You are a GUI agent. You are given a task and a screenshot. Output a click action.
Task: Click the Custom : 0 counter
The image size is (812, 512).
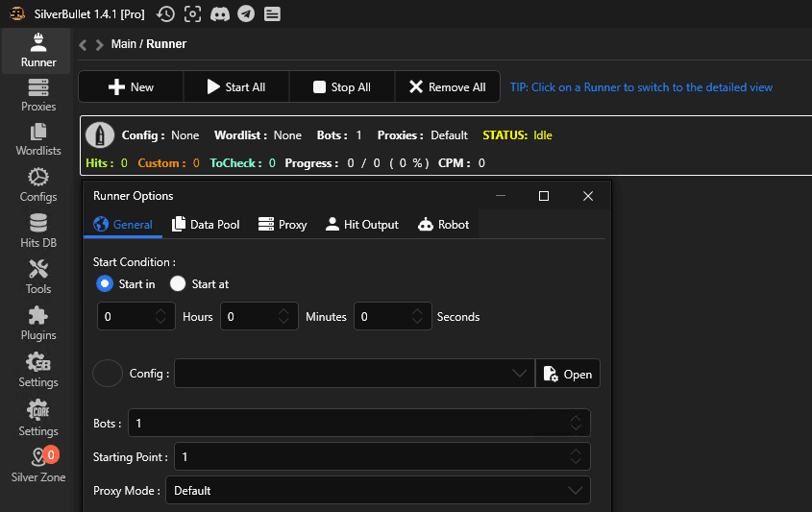(x=168, y=163)
